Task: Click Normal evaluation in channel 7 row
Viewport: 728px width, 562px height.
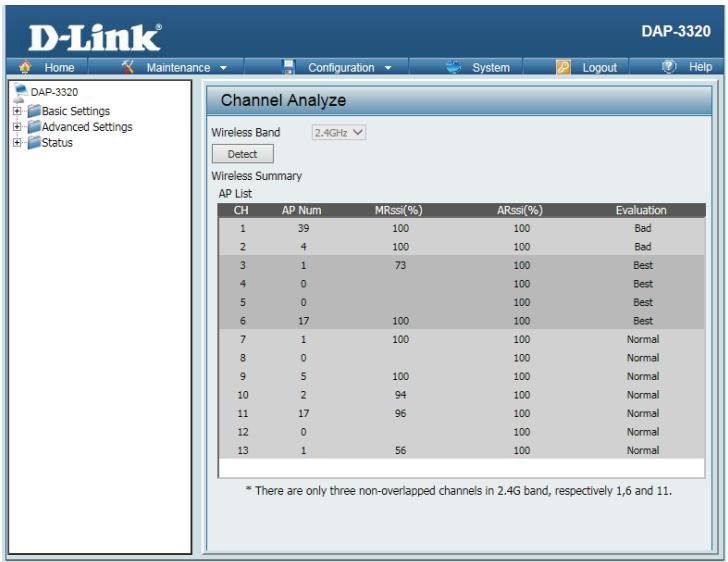Action: pyautogui.click(x=643, y=340)
